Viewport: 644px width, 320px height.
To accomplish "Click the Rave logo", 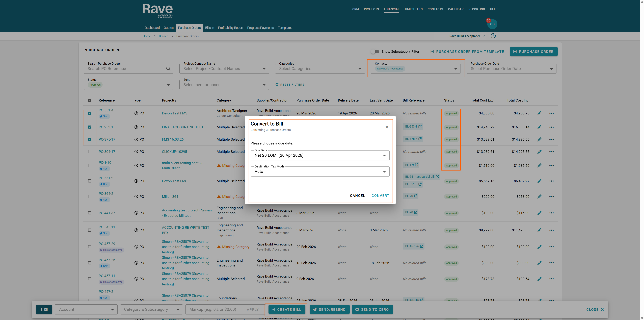I will coord(157,10).
